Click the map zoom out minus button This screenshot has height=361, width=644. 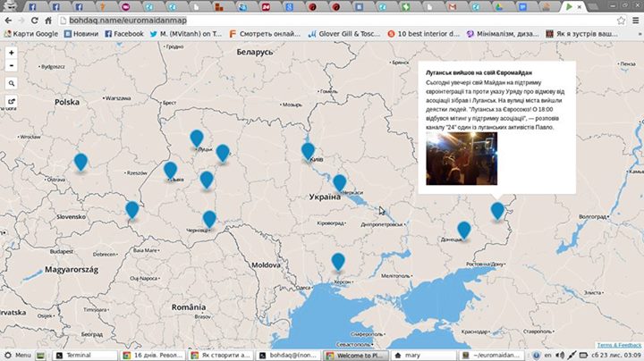12,65
